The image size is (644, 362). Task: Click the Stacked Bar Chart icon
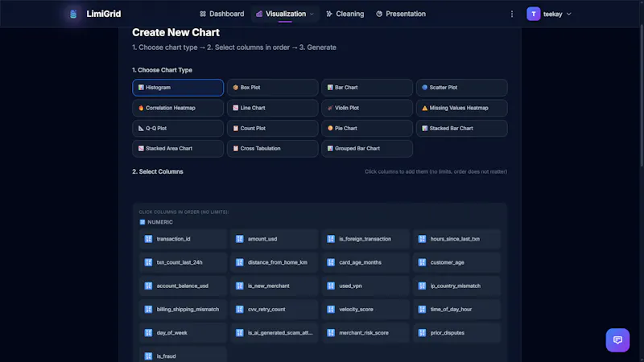(425, 129)
